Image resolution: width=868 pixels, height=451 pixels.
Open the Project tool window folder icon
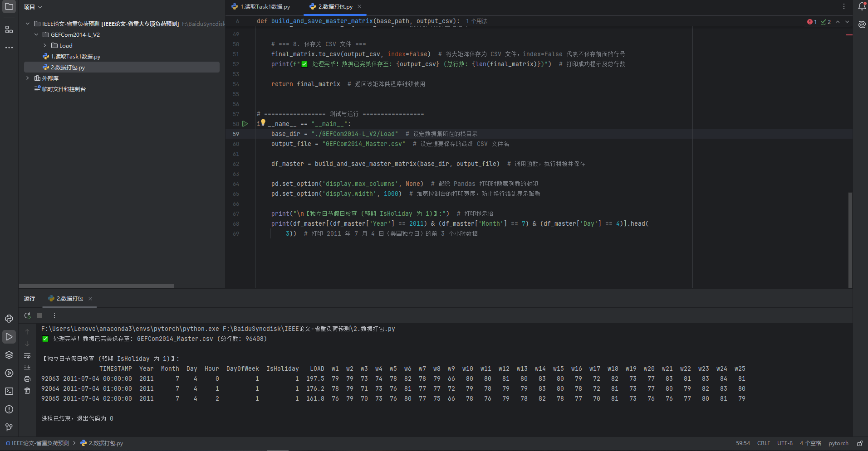9,6
